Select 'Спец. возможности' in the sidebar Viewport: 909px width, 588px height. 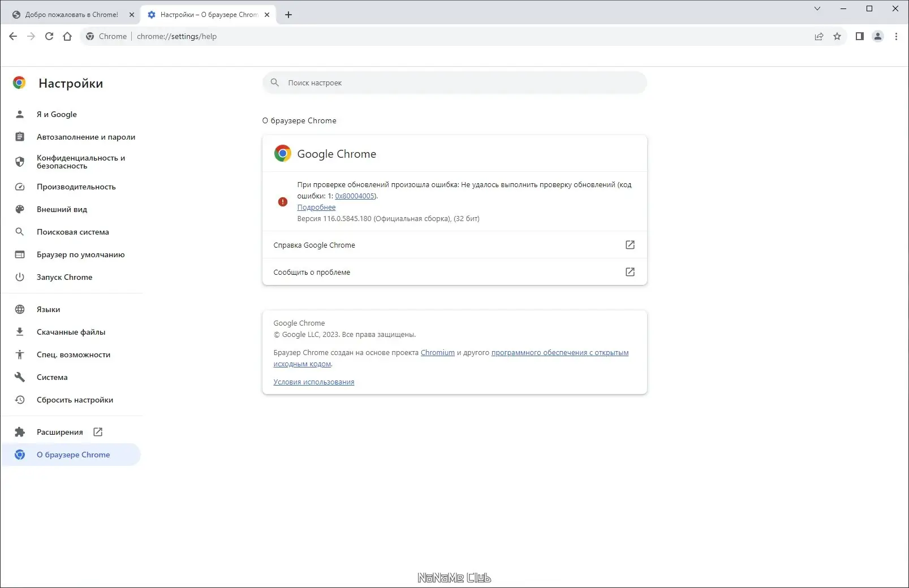(71, 354)
